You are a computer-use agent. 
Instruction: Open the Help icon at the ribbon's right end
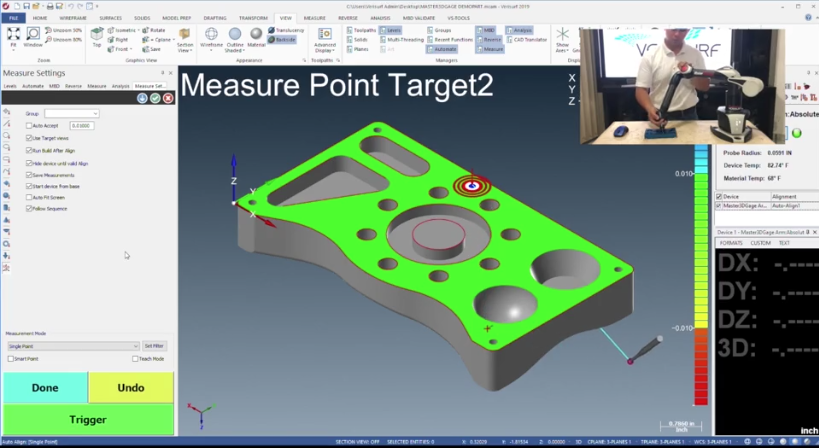point(809,18)
